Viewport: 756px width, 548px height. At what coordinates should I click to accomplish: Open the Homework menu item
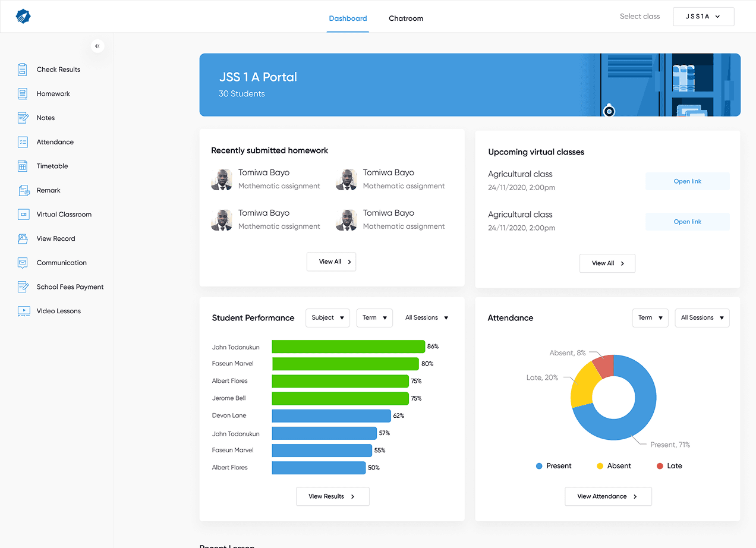pos(53,94)
